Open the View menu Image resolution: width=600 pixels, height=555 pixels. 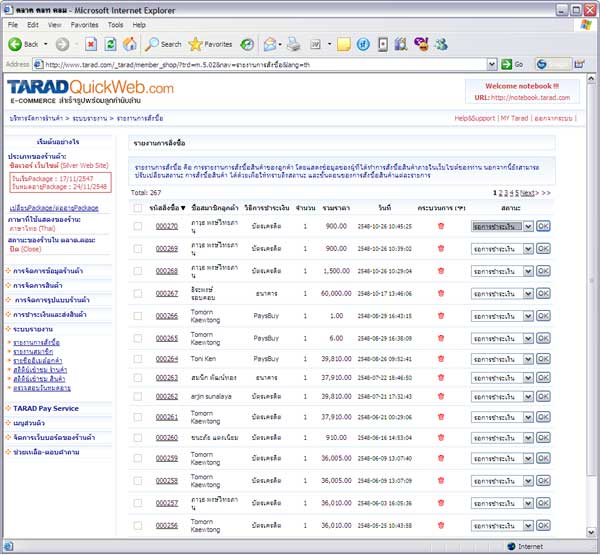tap(54, 25)
